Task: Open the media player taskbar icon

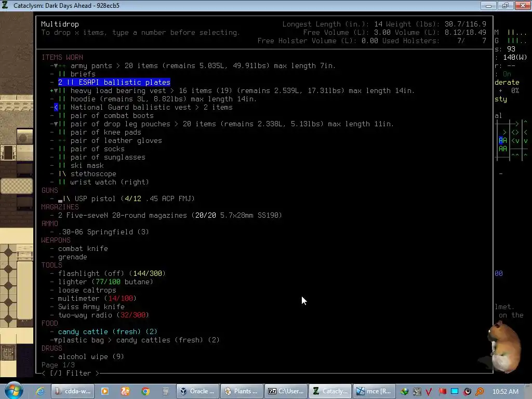Action: tap(105, 391)
